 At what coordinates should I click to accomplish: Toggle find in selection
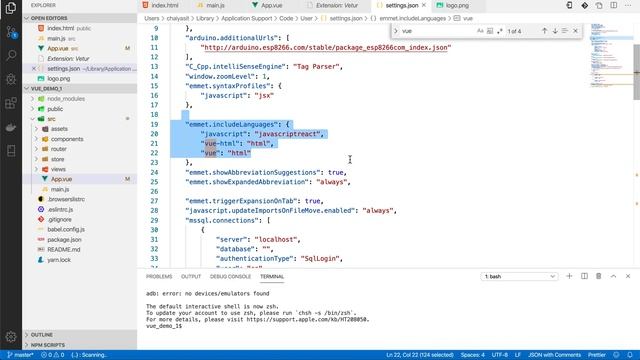[565, 31]
